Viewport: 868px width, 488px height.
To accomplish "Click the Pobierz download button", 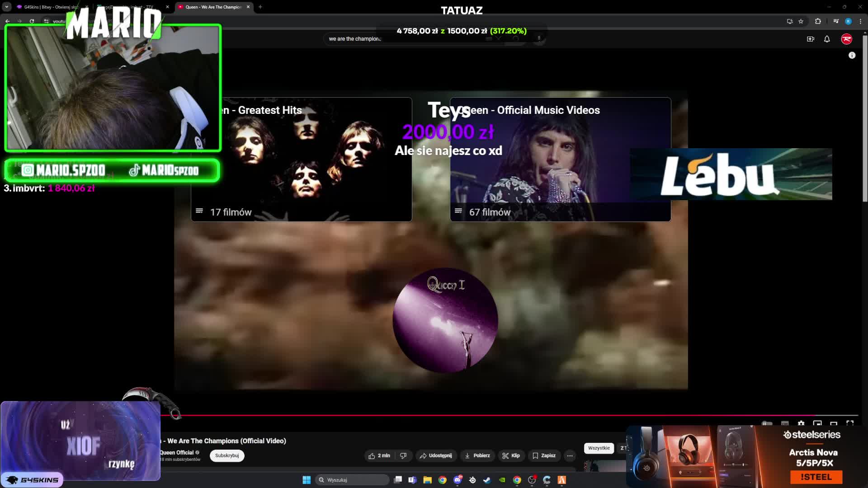I will [477, 455].
